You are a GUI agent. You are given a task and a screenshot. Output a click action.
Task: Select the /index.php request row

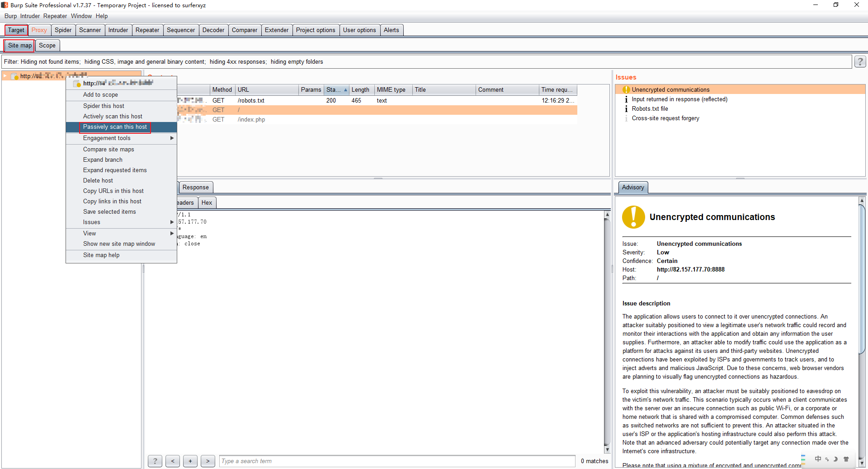(377, 119)
